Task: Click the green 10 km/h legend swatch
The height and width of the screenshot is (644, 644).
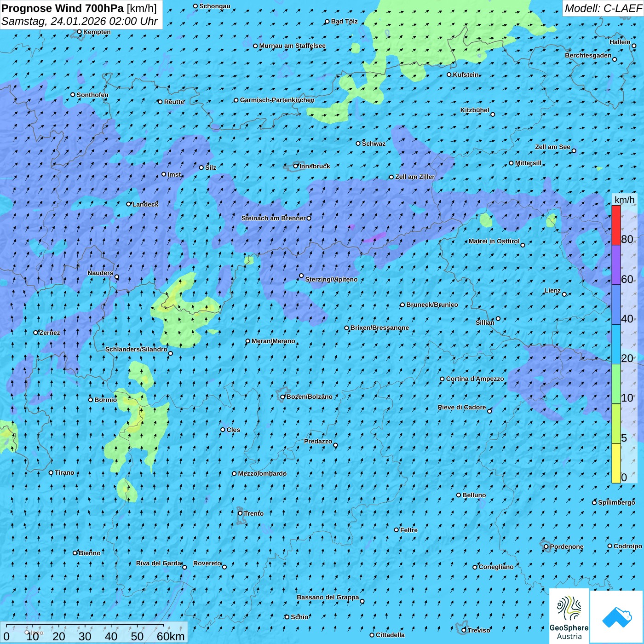Action: click(616, 384)
